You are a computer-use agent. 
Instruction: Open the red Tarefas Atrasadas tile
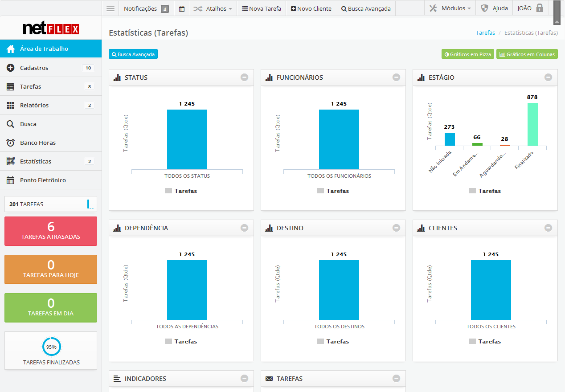click(51, 231)
